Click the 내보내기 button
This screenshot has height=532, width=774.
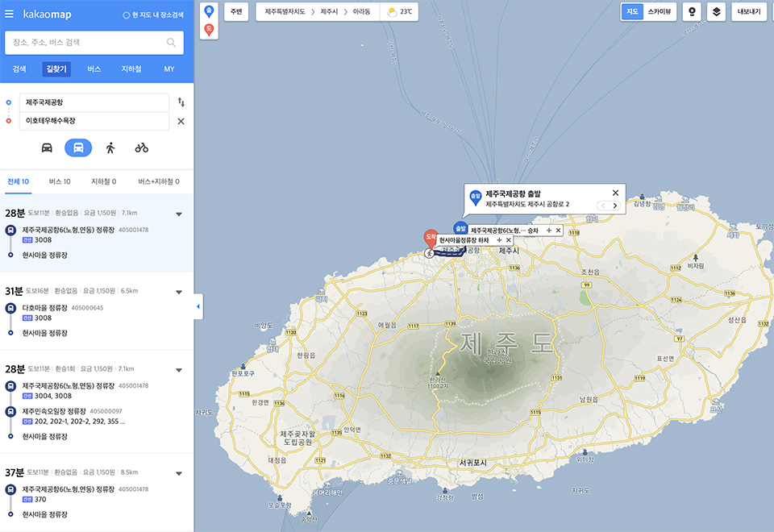pos(749,12)
